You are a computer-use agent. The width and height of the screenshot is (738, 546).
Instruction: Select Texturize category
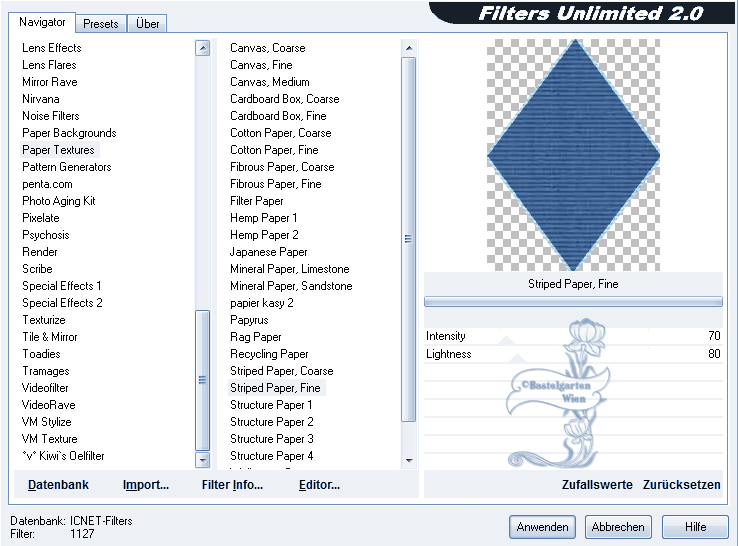[x=44, y=320]
